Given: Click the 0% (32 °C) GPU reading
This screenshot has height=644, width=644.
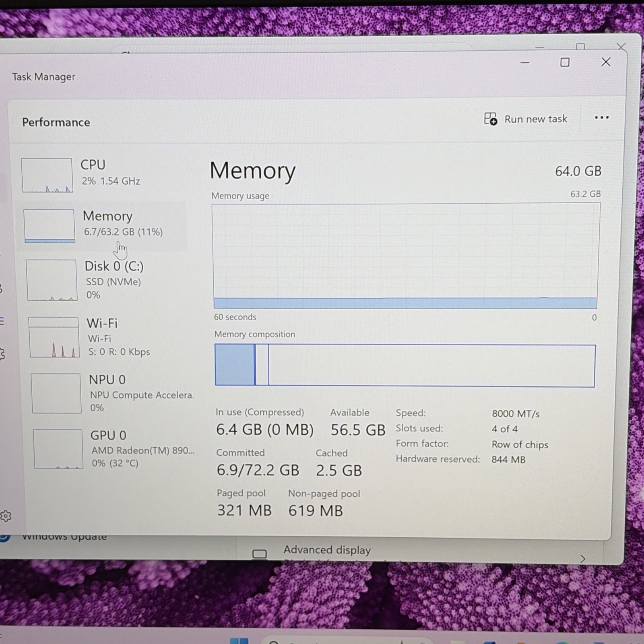Looking at the screenshot, I should coord(115,463).
